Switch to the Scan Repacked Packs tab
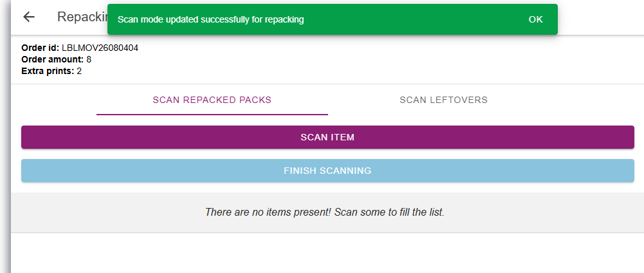The image size is (644, 273). 212,100
